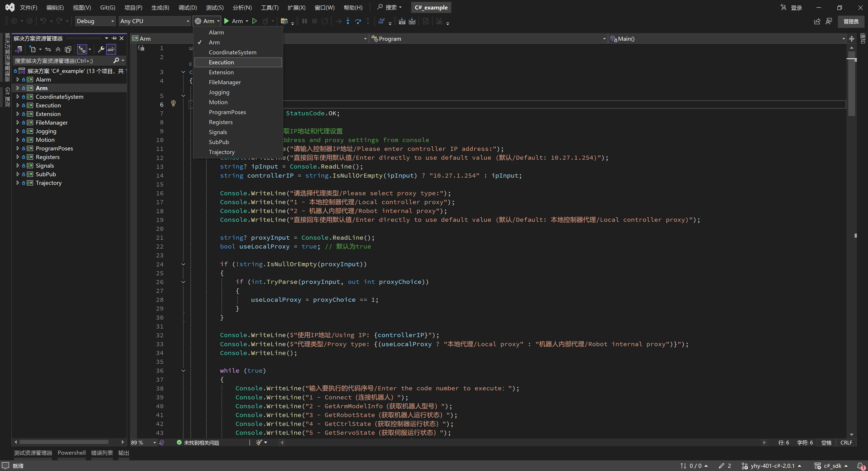Click Show All Files icon in Solution Explorer
Viewport: 868px width, 471px height.
(68, 49)
